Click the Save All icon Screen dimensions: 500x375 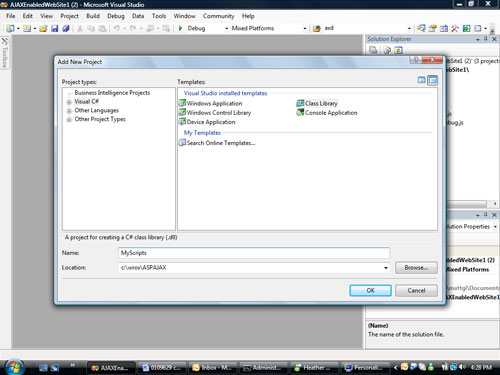(66, 28)
